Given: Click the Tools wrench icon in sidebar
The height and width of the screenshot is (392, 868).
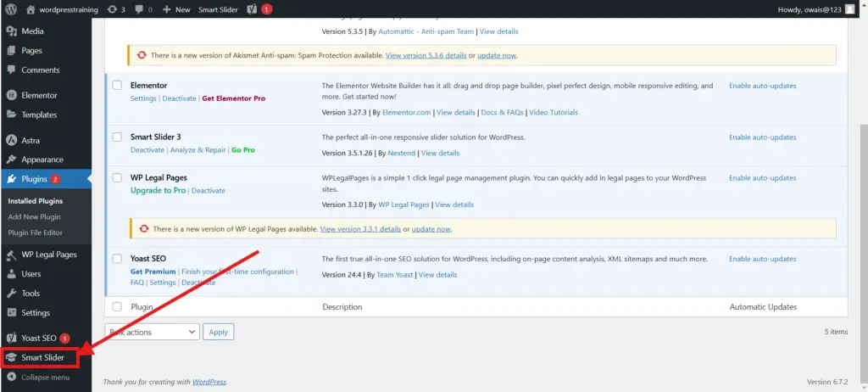Looking at the screenshot, I should click(x=12, y=294).
